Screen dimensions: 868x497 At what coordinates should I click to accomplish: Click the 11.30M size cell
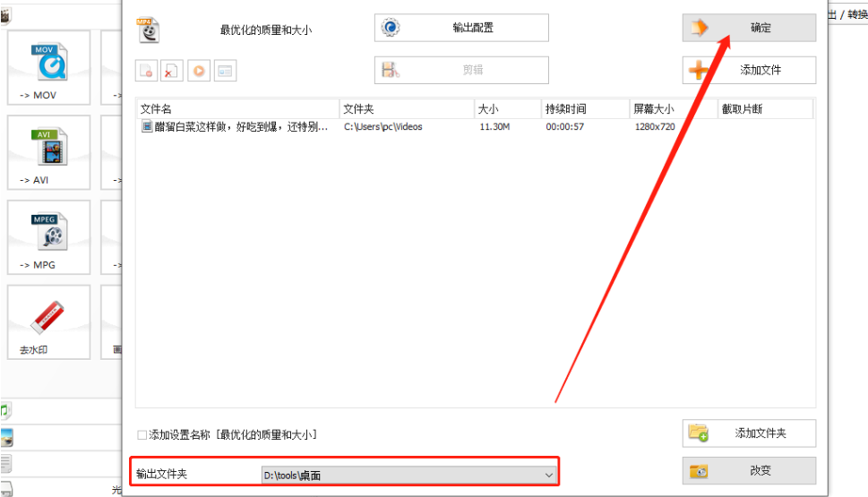[x=494, y=127]
